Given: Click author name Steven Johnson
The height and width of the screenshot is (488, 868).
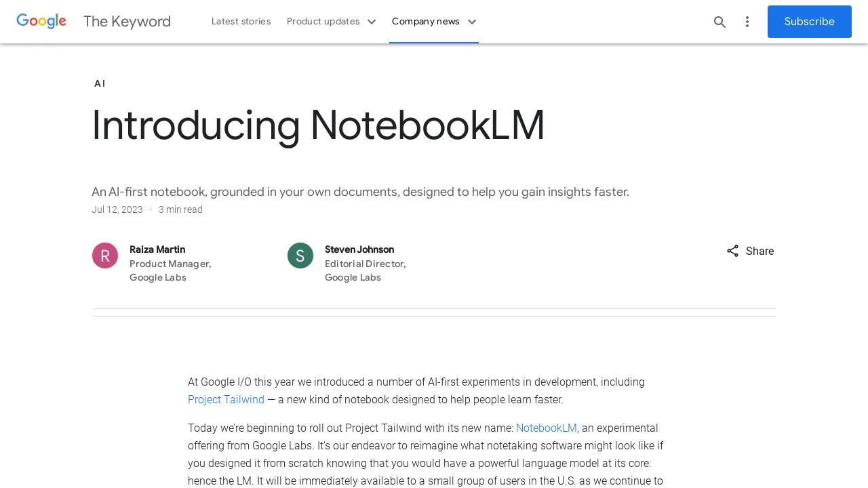Looking at the screenshot, I should pos(359,249).
